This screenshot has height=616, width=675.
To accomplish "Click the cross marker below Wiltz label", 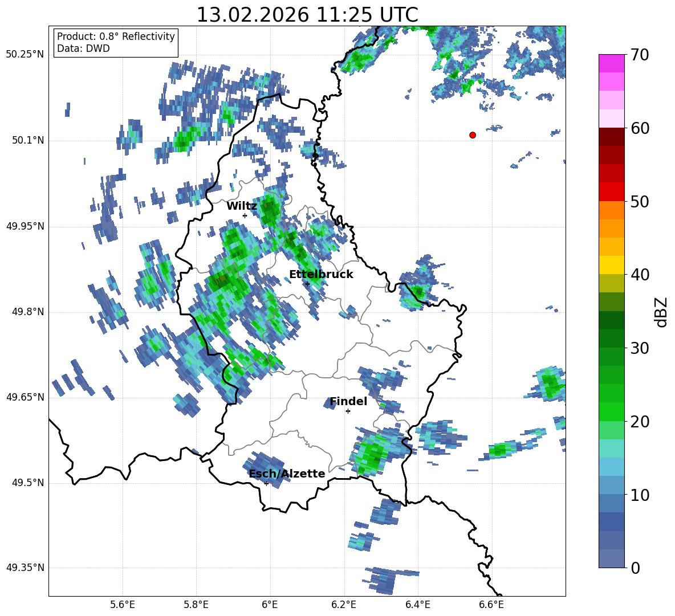I will click(x=245, y=215).
